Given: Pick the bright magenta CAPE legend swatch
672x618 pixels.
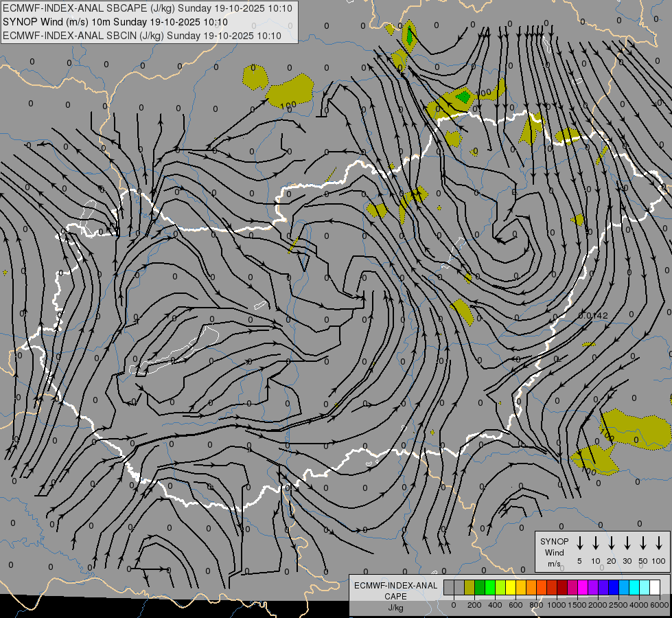Looking at the screenshot, I should tap(583, 587).
